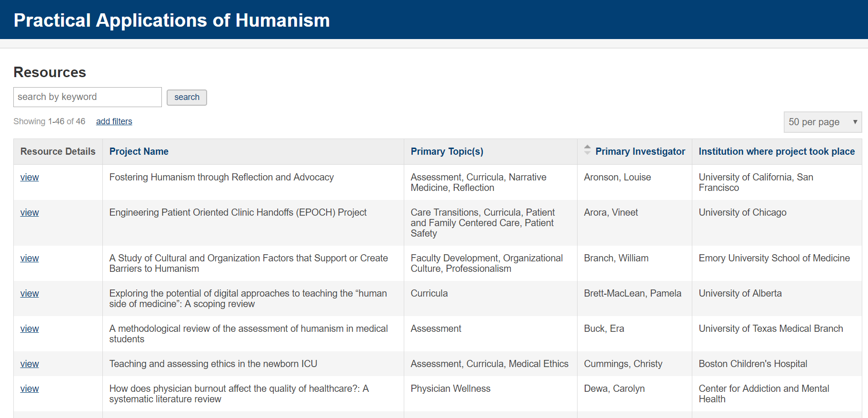
Task: View newborn ICU ethics project details
Action: pos(30,364)
